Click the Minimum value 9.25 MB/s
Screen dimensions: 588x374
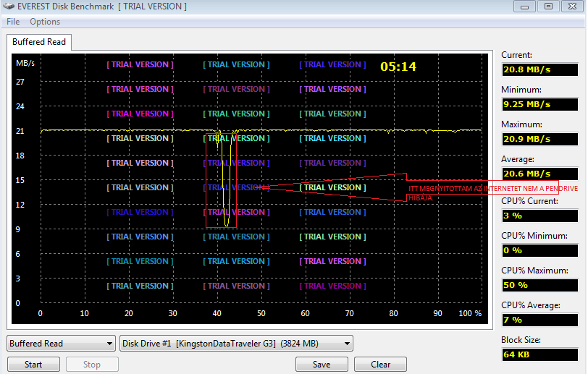click(540, 105)
